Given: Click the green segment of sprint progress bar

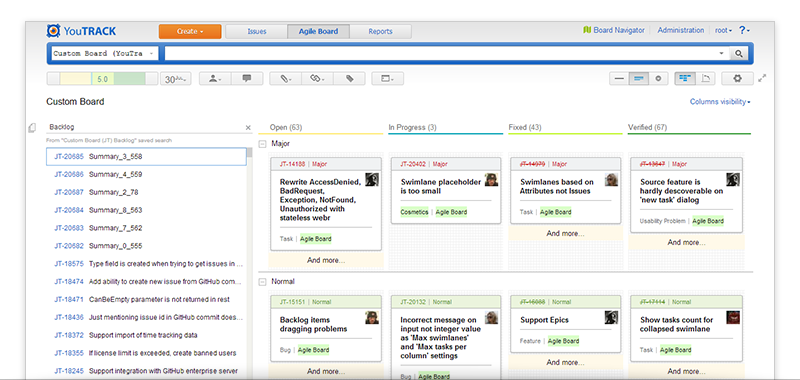Looking at the screenshot, I should tap(129, 79).
